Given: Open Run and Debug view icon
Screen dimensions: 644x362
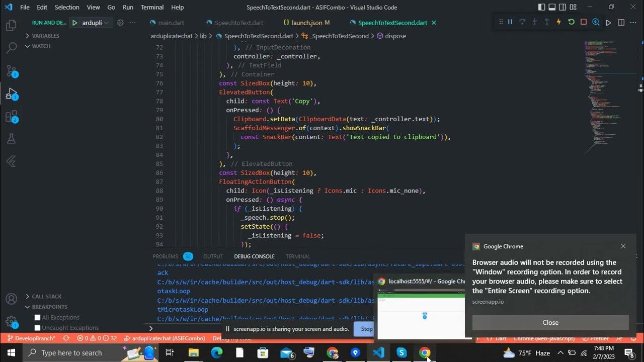Looking at the screenshot, I should [x=12, y=94].
